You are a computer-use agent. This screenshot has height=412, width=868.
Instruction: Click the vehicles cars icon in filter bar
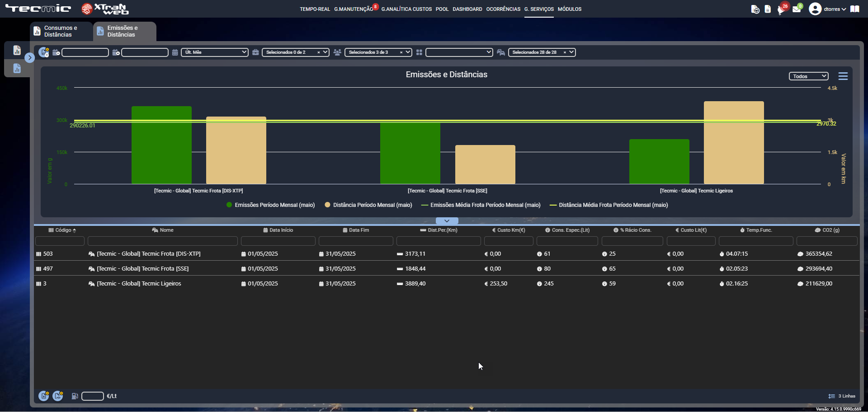[x=501, y=52]
